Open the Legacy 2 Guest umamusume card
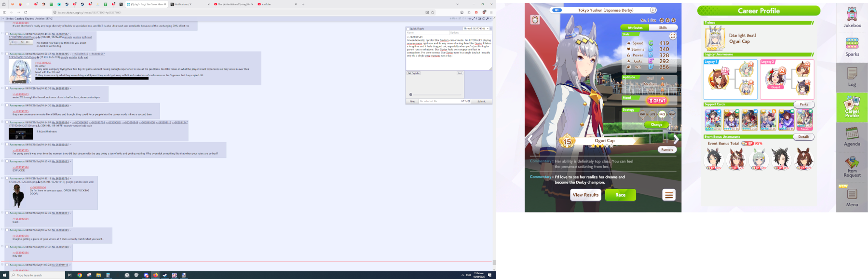The image size is (868, 279). [787, 80]
